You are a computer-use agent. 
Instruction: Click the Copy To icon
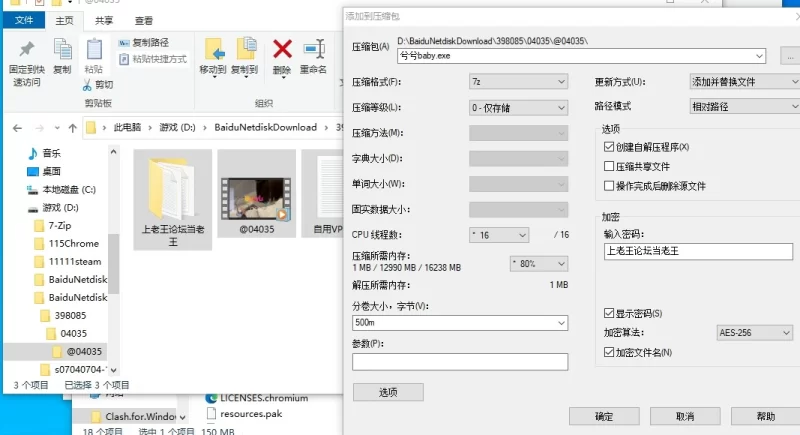[x=246, y=50]
